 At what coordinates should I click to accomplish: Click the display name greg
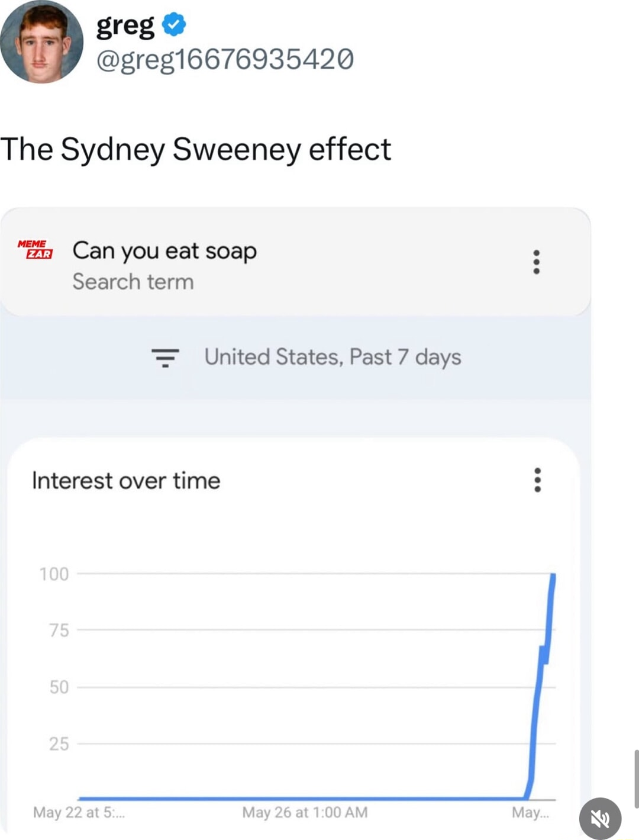[x=125, y=26]
